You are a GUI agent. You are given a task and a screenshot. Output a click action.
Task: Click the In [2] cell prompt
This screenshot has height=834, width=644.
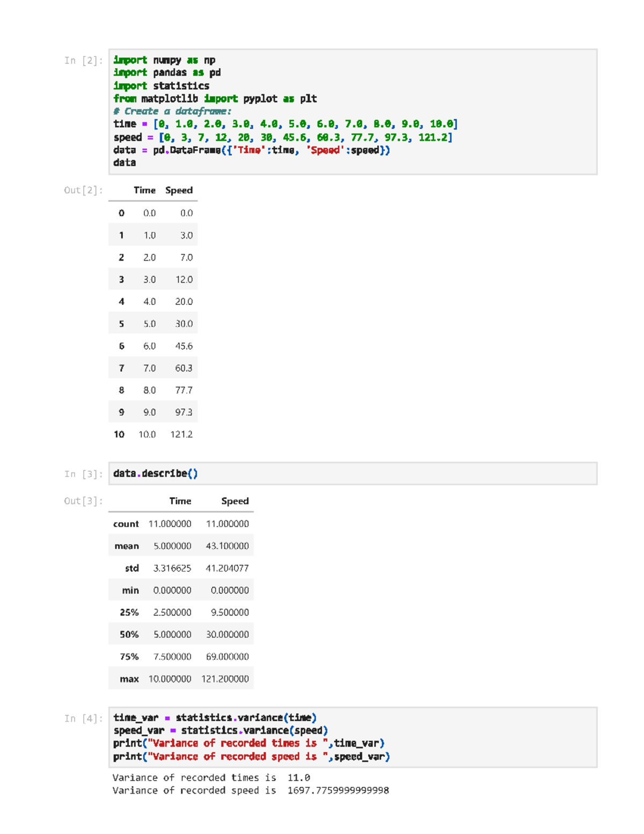pyautogui.click(x=83, y=61)
